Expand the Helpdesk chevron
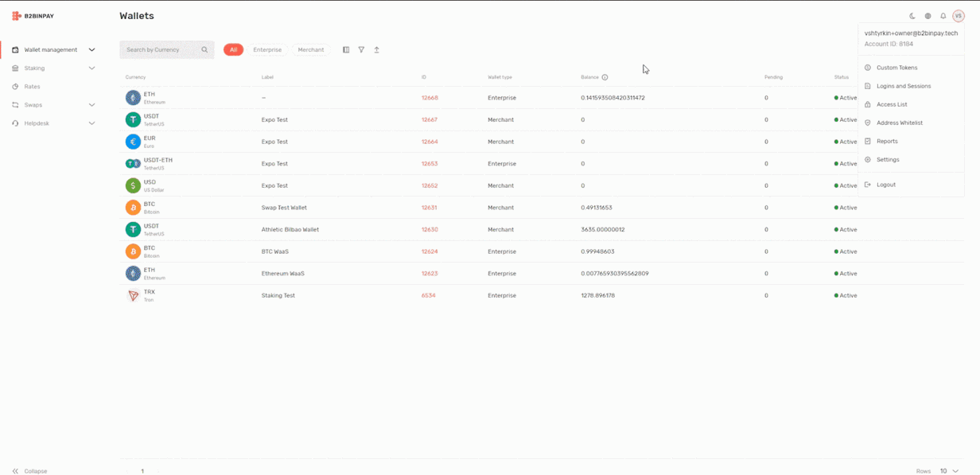 coord(91,123)
